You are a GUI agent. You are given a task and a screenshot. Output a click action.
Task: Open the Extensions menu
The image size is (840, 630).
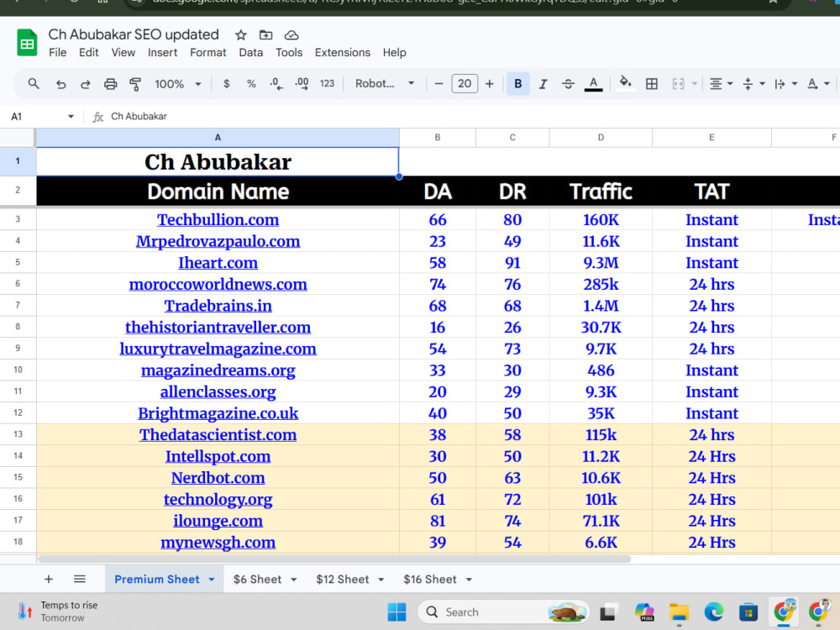[x=343, y=52]
